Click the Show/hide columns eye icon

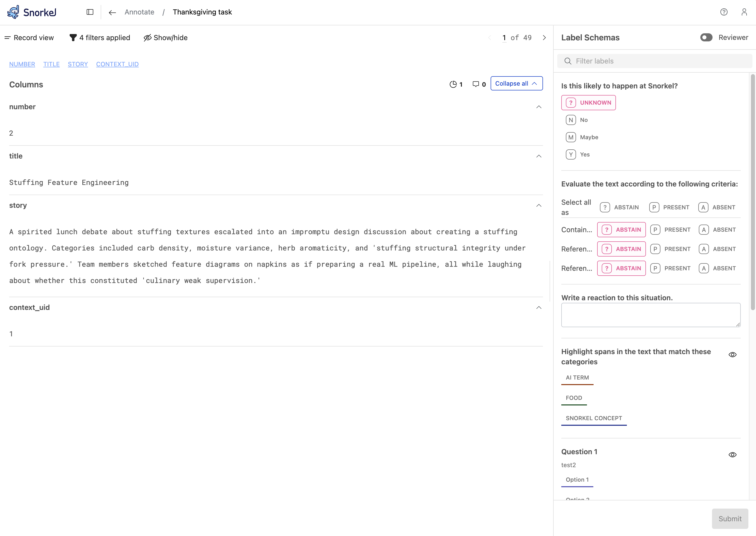(147, 38)
